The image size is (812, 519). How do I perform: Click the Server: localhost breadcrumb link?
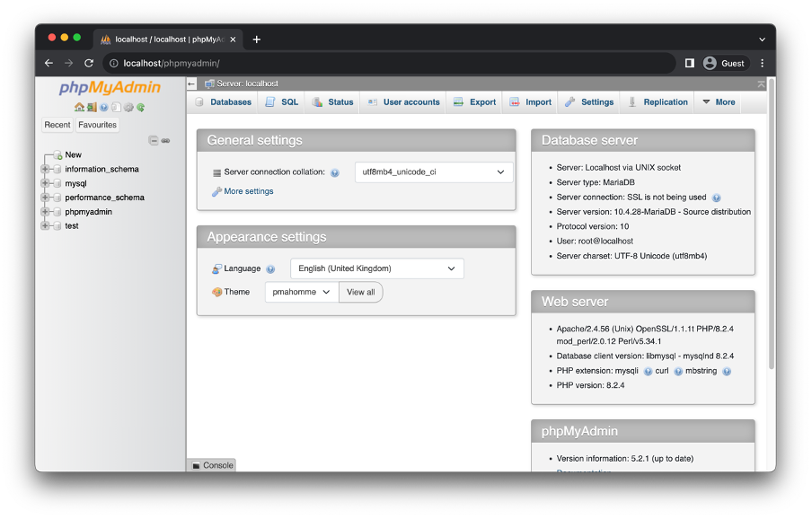click(247, 84)
